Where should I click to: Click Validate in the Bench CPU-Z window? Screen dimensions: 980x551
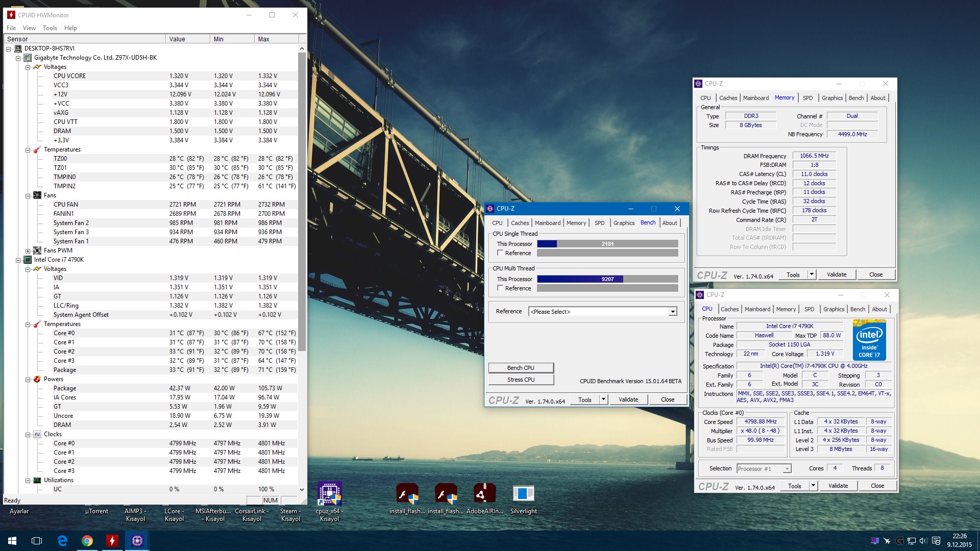[628, 399]
